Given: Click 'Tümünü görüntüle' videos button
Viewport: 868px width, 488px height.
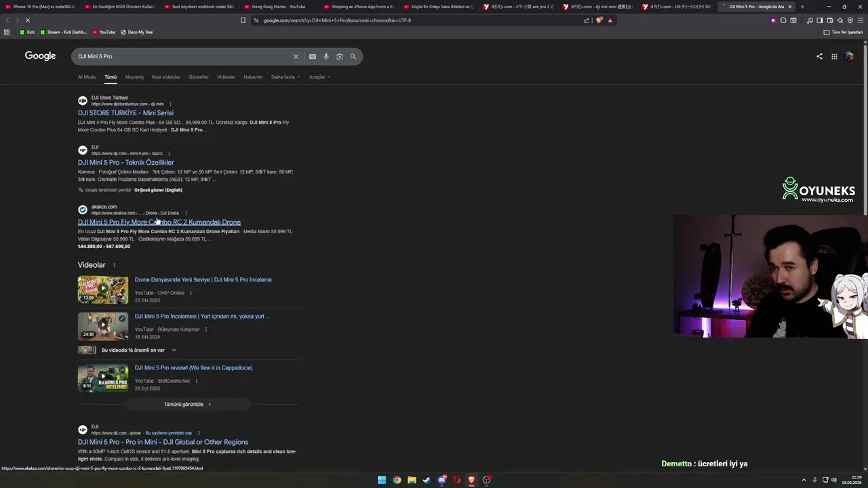Looking at the screenshot, I should coord(188,405).
